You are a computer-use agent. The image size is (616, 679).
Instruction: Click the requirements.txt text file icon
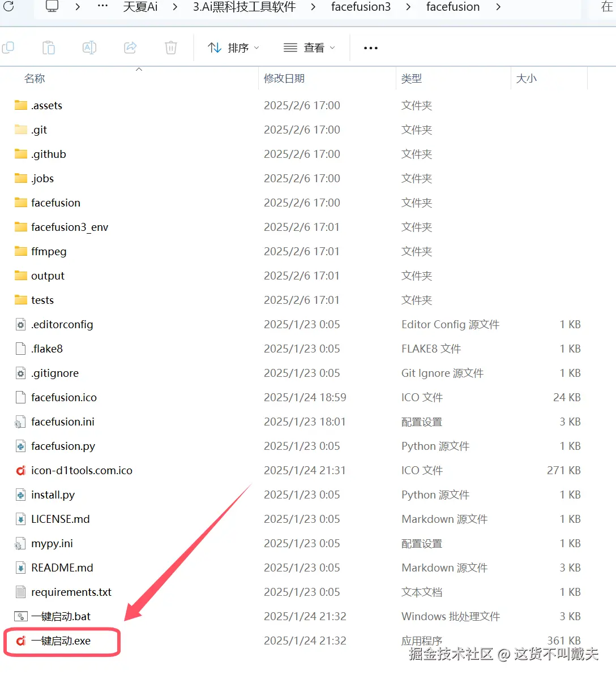[x=21, y=592]
